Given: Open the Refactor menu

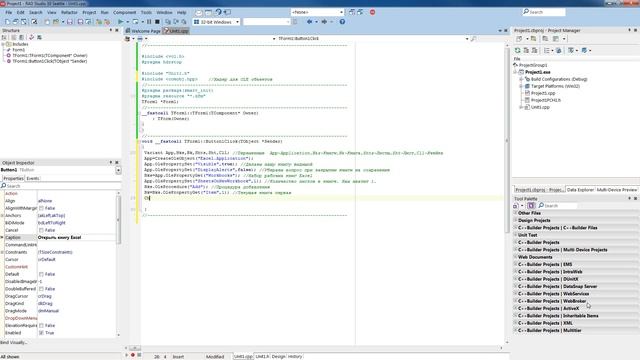Looking at the screenshot, I should [x=69, y=12].
